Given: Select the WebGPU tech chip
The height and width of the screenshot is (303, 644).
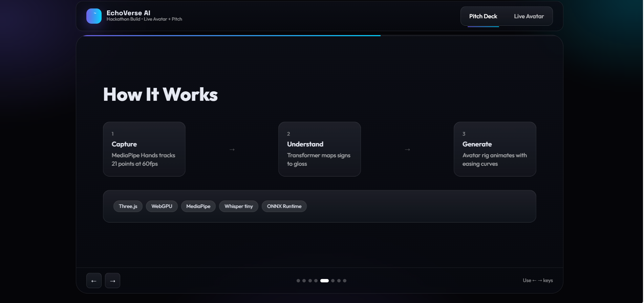Looking at the screenshot, I should 162,206.
